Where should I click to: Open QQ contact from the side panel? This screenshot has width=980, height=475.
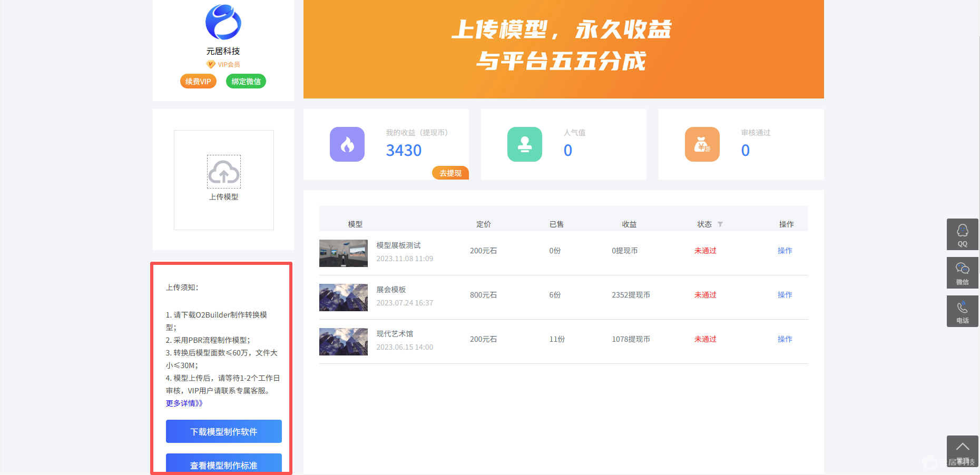[963, 234]
